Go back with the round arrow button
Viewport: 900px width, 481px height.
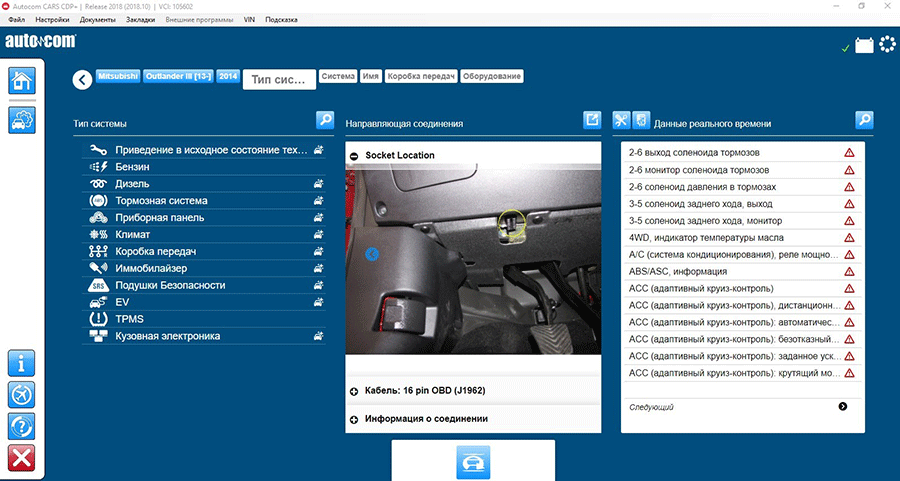pos(82,80)
